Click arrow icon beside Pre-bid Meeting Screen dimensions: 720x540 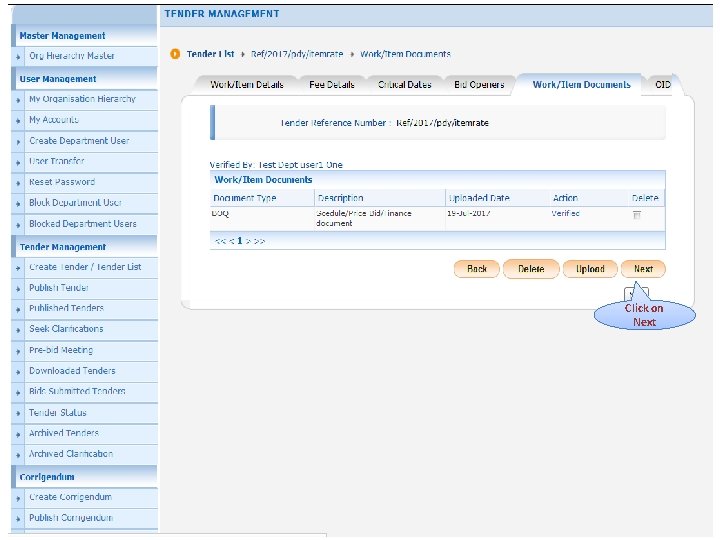pyautogui.click(x=18, y=351)
